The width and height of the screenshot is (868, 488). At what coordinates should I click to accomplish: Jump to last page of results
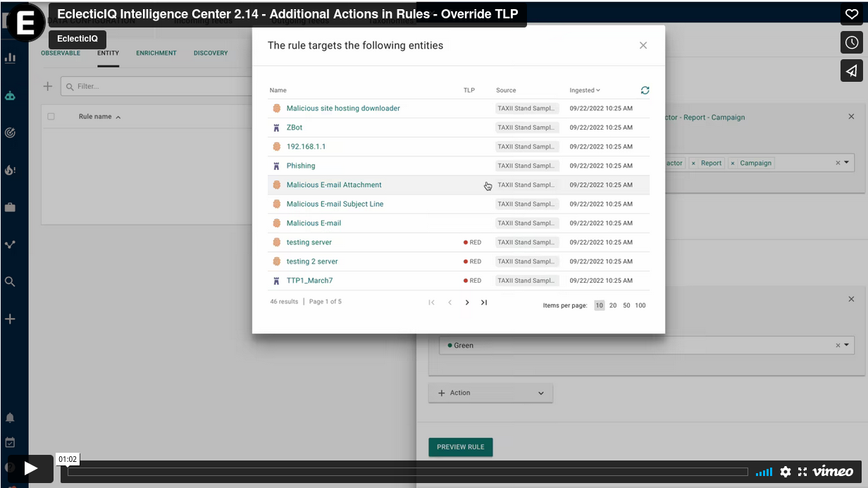click(x=484, y=303)
